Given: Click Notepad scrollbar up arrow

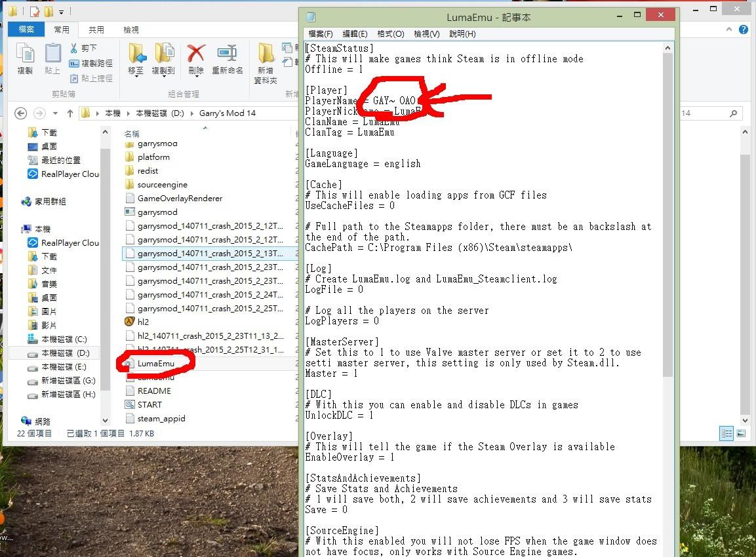Looking at the screenshot, I should (x=667, y=48).
